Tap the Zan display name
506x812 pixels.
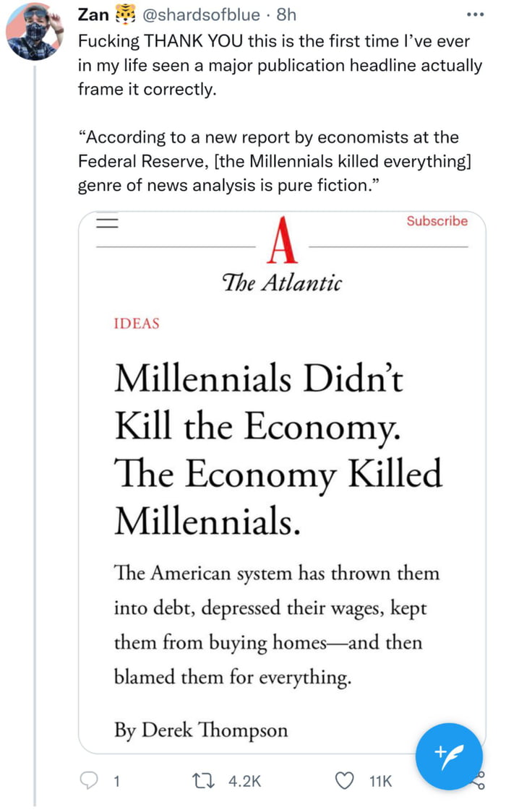[x=93, y=14]
